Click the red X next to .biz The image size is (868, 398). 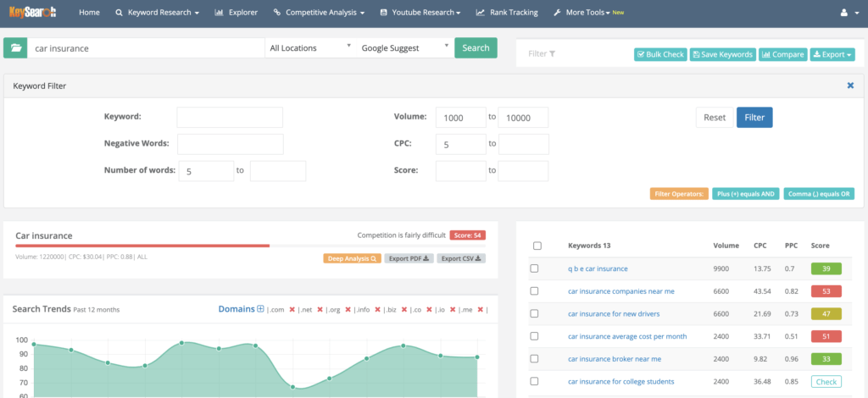(x=404, y=310)
